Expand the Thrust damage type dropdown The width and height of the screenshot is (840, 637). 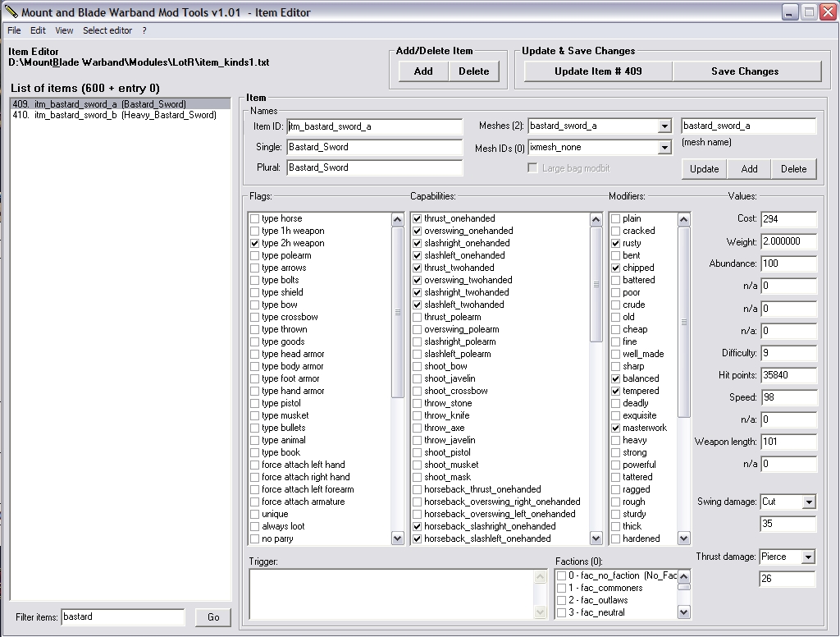808,557
